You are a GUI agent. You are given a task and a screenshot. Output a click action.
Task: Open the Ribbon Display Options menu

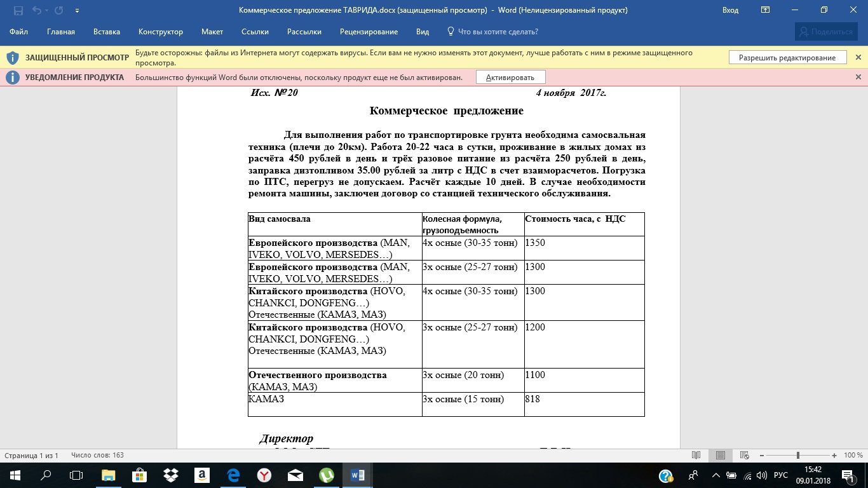pos(766,10)
